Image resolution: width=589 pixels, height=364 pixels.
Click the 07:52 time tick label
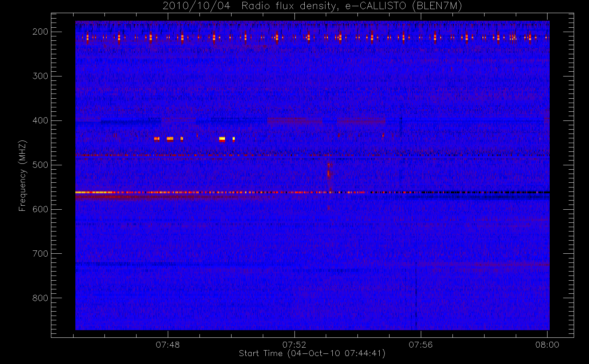tap(294, 345)
